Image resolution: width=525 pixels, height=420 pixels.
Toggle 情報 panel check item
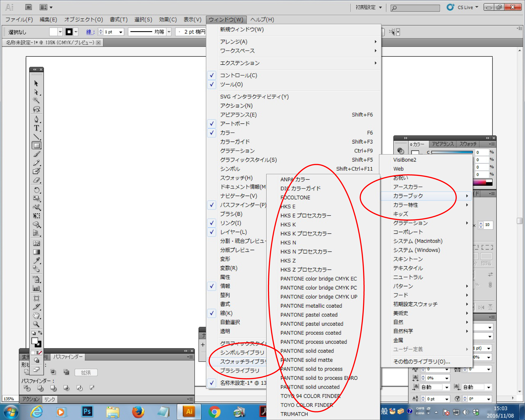[x=237, y=286]
